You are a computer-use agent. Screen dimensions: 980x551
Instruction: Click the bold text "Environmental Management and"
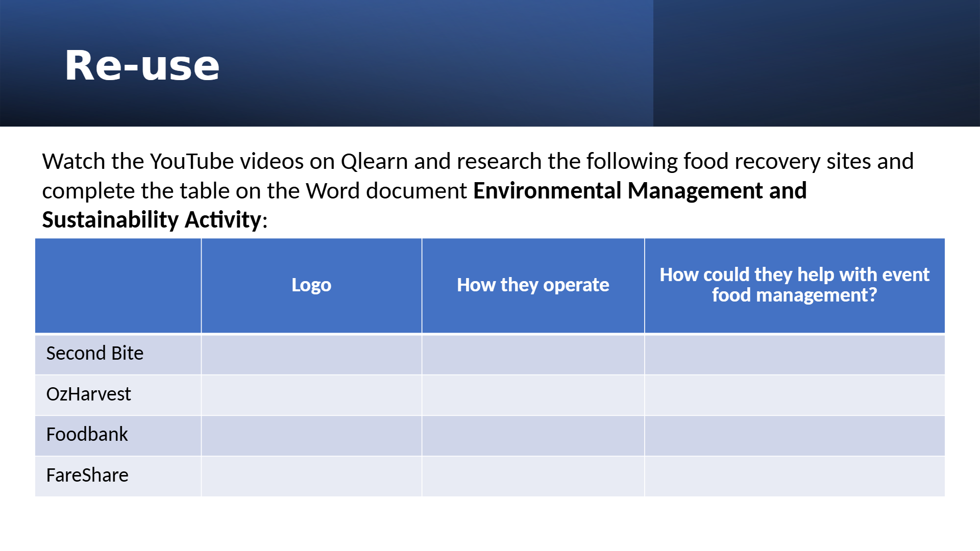coord(640,191)
